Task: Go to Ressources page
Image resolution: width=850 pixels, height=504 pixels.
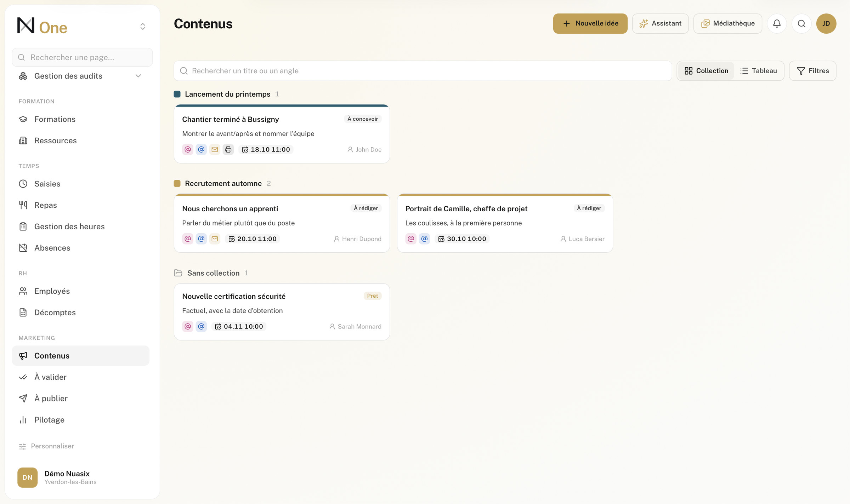Action: 81,141
